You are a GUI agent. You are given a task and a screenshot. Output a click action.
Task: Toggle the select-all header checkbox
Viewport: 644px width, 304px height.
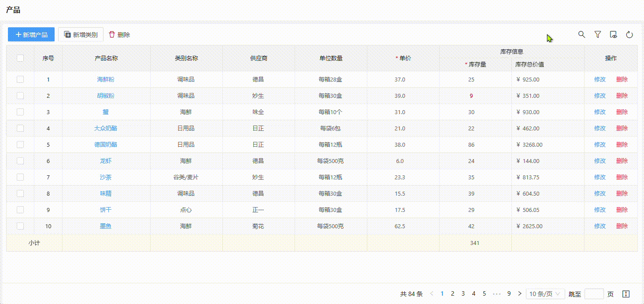[20, 58]
